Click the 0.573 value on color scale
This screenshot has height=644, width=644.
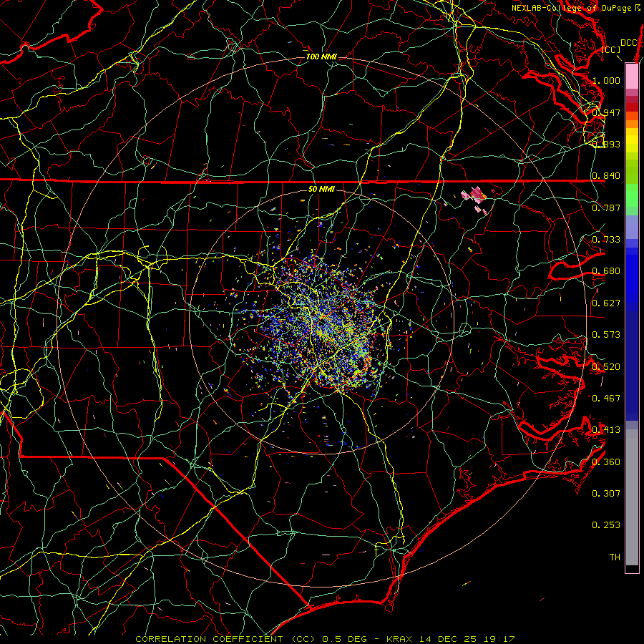tap(606, 334)
